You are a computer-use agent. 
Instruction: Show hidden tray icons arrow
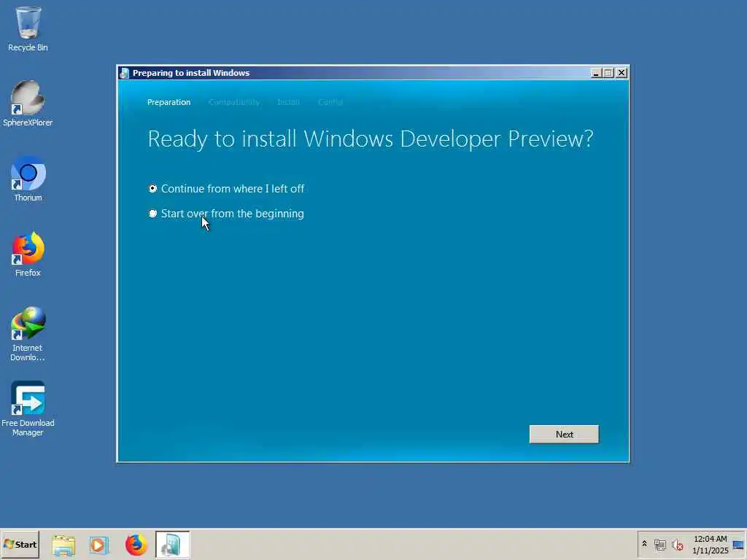pos(644,544)
